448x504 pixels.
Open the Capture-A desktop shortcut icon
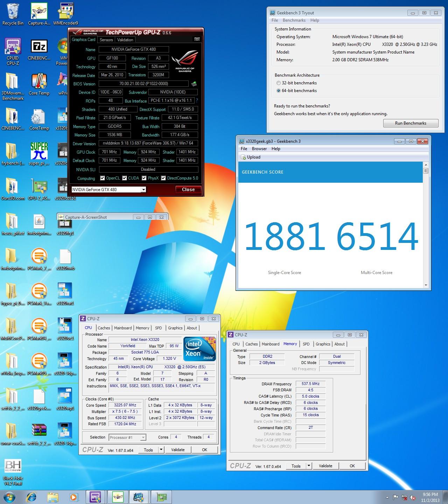(x=39, y=14)
